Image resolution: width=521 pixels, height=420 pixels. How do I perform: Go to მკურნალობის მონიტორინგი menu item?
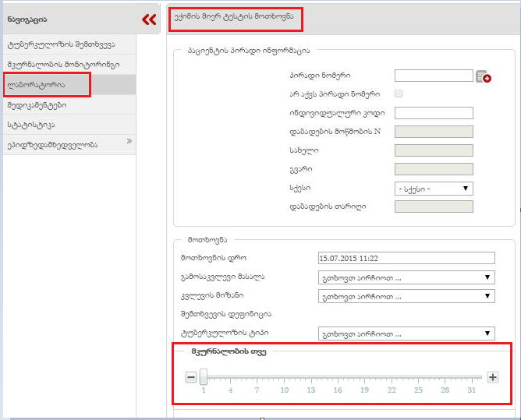[62, 64]
